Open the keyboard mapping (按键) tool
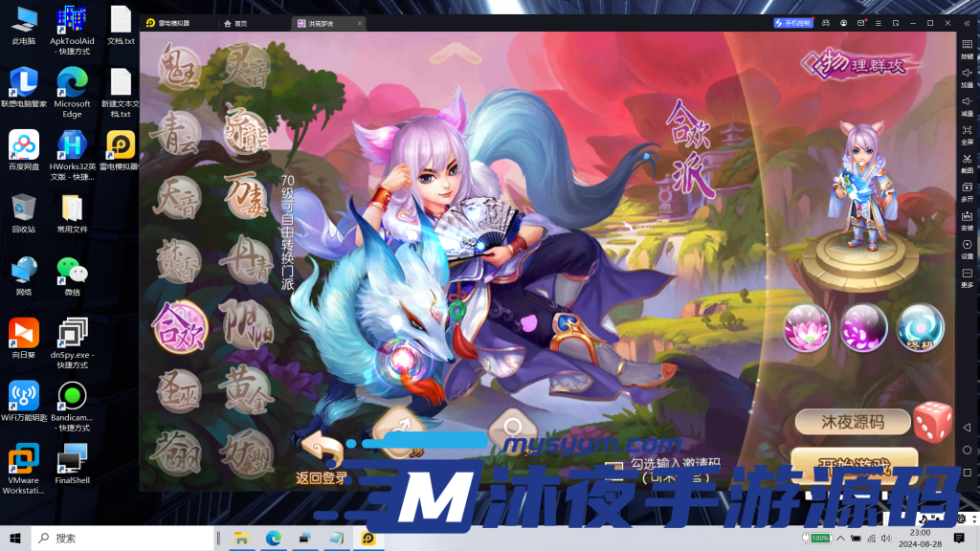Viewport: 980px width, 551px height. click(967, 48)
